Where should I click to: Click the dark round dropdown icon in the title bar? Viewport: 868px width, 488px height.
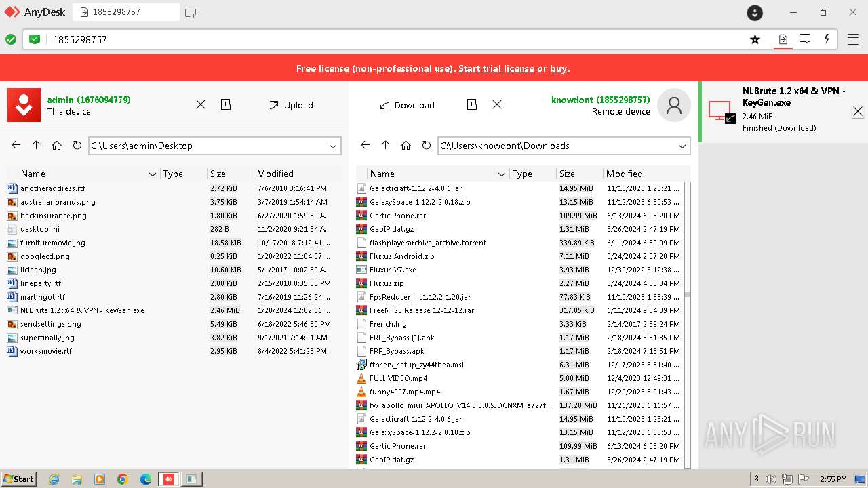click(x=755, y=12)
